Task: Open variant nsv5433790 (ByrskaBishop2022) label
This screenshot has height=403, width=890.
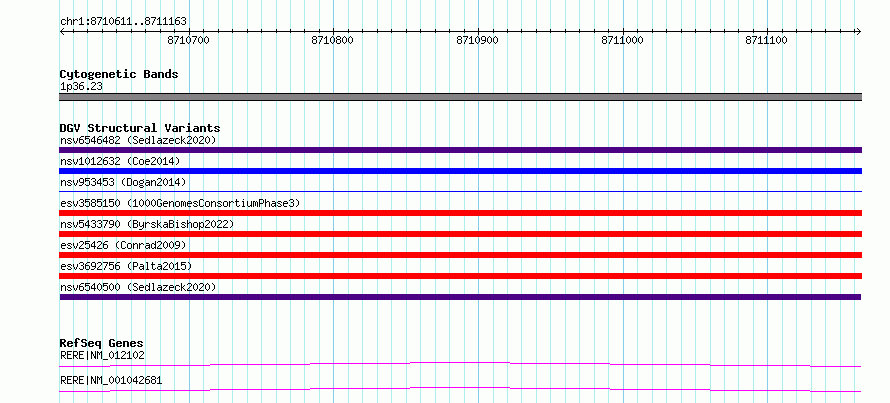Action: (147, 224)
